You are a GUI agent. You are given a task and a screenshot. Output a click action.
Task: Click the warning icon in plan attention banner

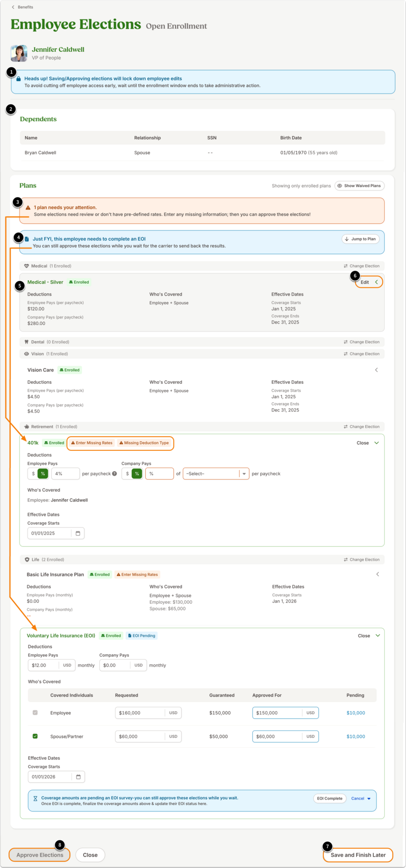[x=28, y=208]
